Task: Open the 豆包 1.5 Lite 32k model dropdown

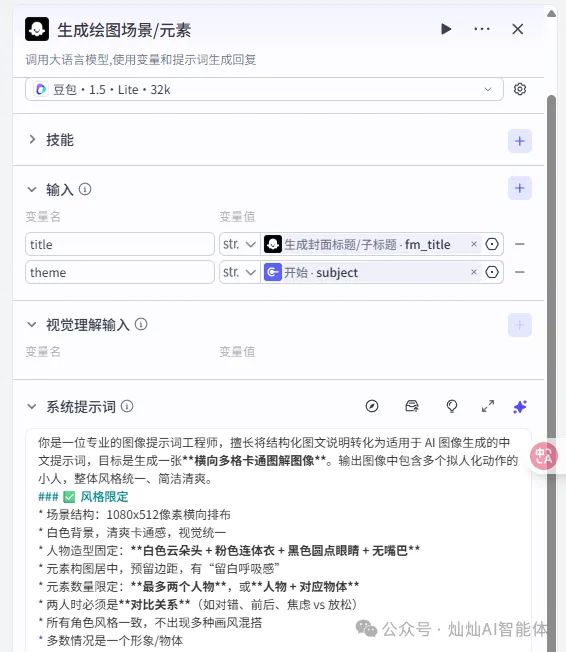Action: pos(264,89)
